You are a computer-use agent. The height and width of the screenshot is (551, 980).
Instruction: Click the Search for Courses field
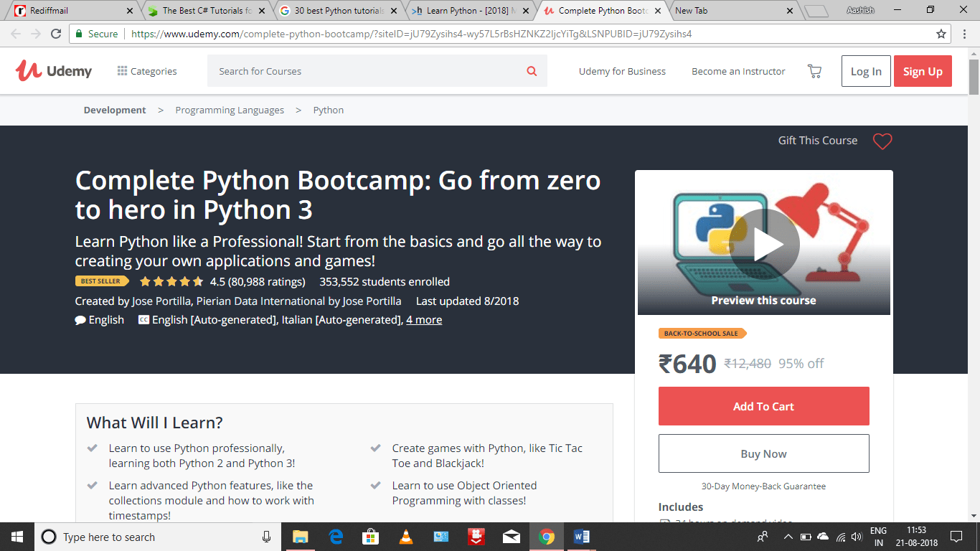pos(366,71)
